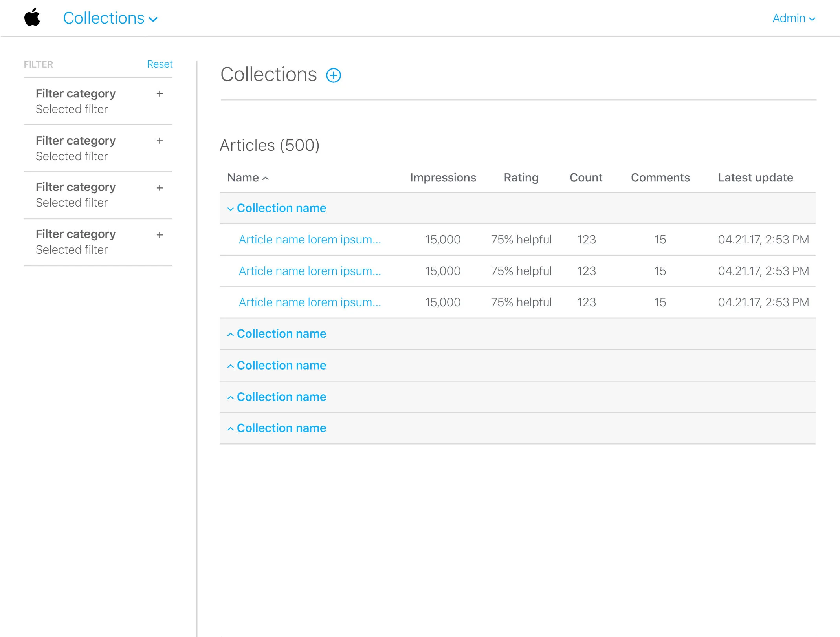Sort by Impressions column header
Viewport: 840px width, 637px height.
click(x=443, y=178)
